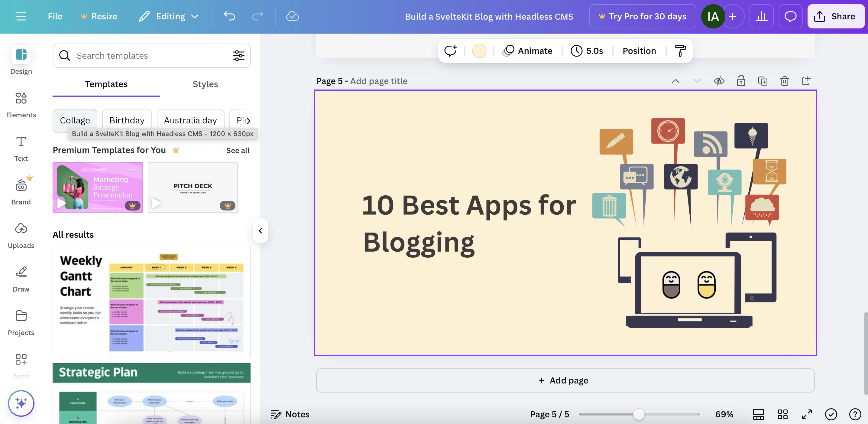868x424 pixels.
Task: Click the Redo arrow icon
Action: click(257, 16)
